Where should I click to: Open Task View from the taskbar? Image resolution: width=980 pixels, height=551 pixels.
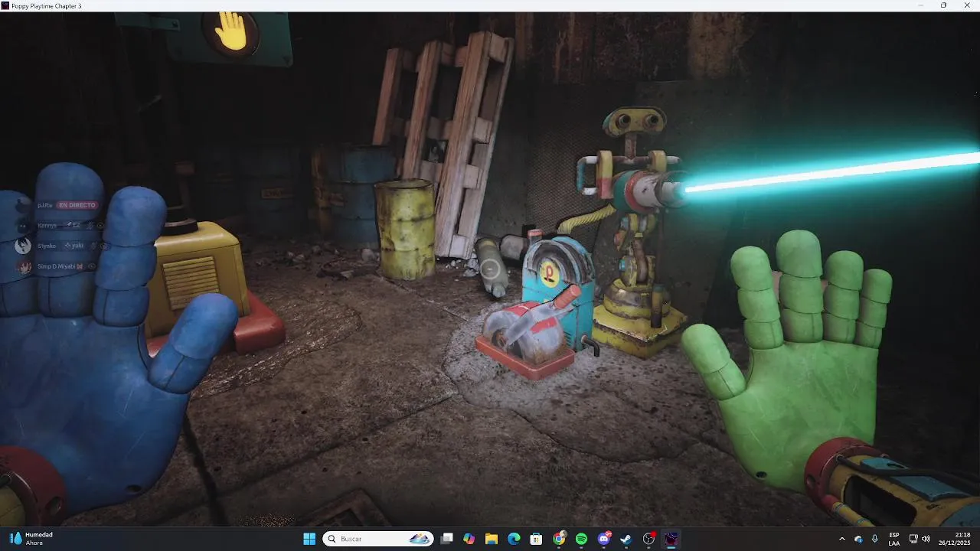[447, 539]
